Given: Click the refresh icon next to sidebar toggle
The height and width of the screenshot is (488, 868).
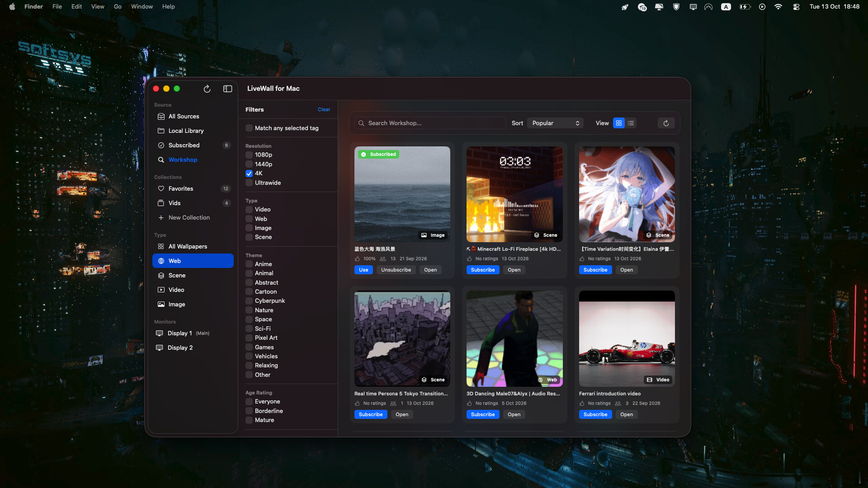Looking at the screenshot, I should pyautogui.click(x=207, y=89).
